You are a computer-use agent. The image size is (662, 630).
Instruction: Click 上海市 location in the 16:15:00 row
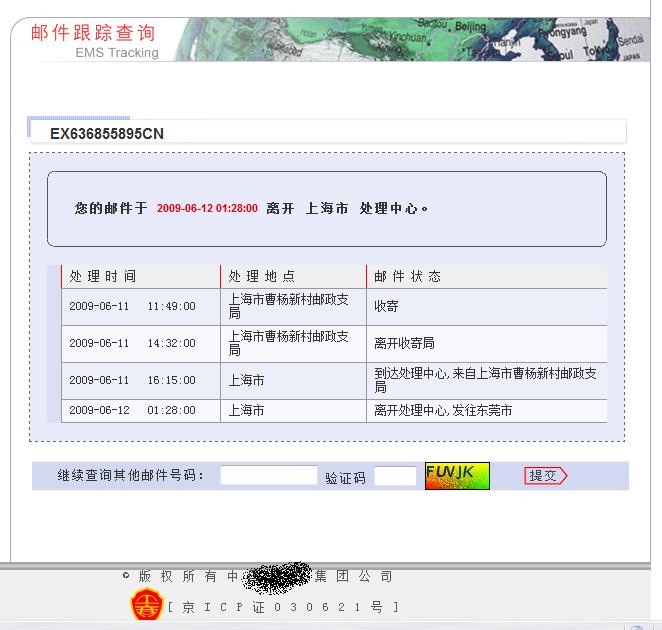[x=293, y=380]
